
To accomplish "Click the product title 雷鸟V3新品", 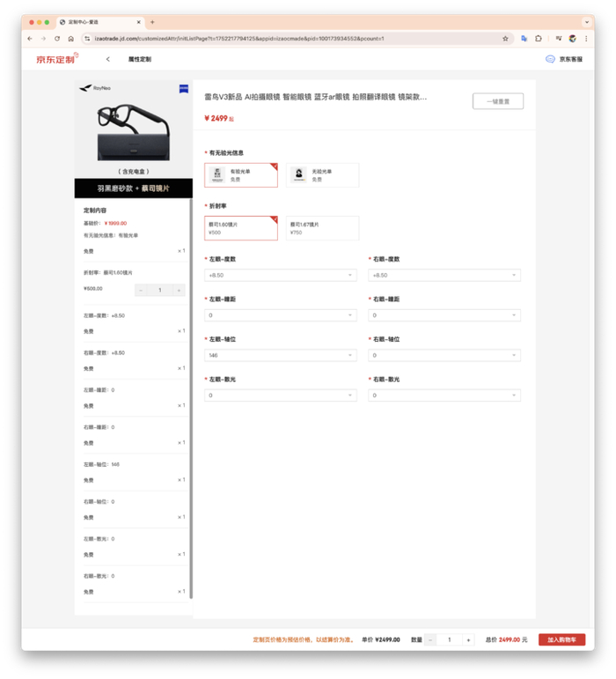I will (x=315, y=97).
